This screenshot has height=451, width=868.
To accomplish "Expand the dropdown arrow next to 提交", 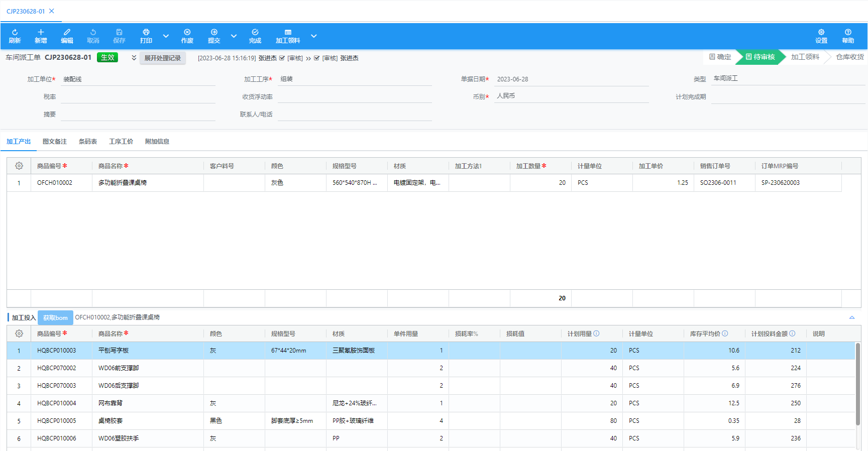I will [234, 36].
